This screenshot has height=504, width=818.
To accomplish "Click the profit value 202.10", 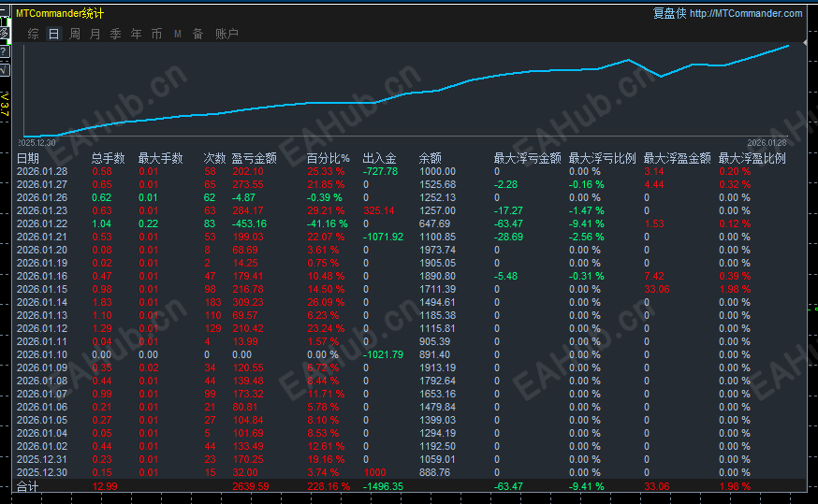I will point(248,171).
